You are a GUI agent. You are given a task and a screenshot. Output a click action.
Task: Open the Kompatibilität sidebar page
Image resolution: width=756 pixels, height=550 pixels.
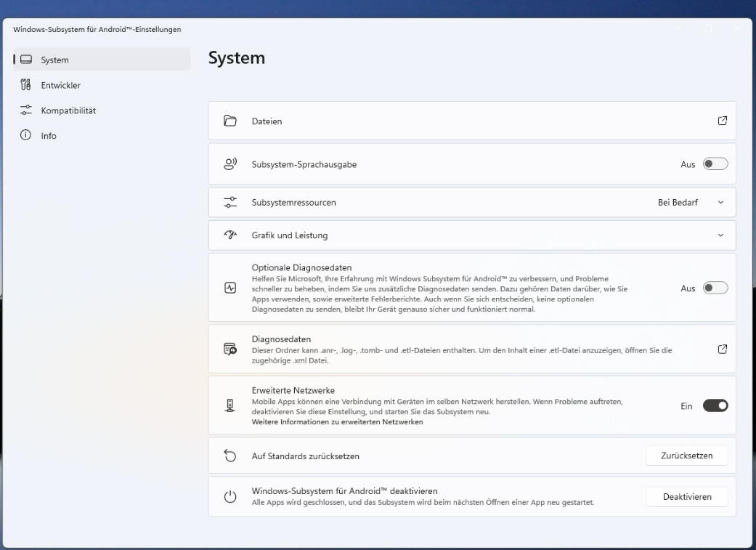tap(68, 110)
